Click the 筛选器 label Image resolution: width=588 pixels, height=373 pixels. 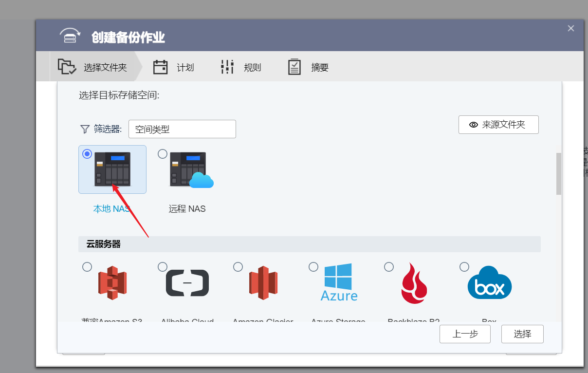click(108, 129)
